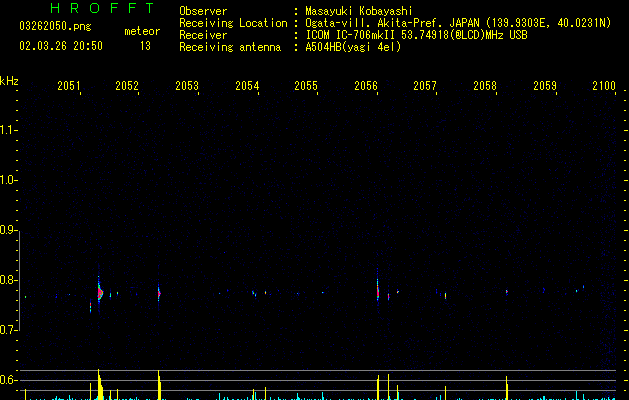The width and height of the screenshot is (629, 400).
Task: Click the 0.7 kHz frequency label
Action: pos(7,330)
